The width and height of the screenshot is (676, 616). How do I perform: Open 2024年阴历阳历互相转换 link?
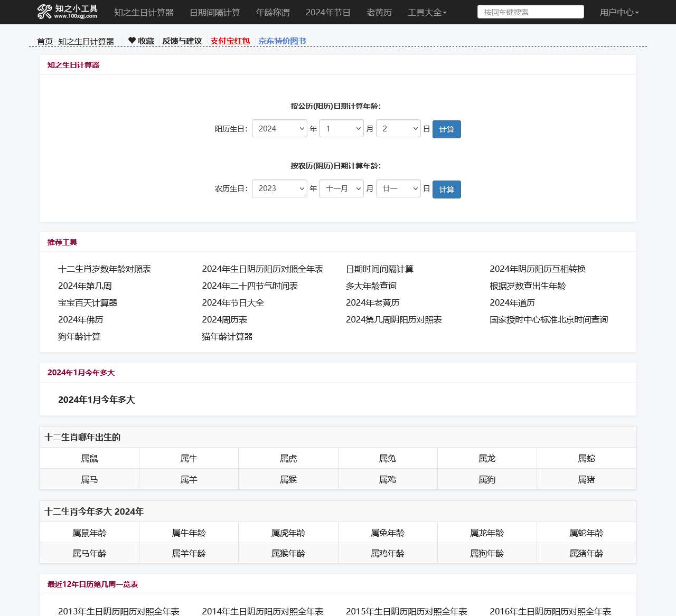pos(538,269)
